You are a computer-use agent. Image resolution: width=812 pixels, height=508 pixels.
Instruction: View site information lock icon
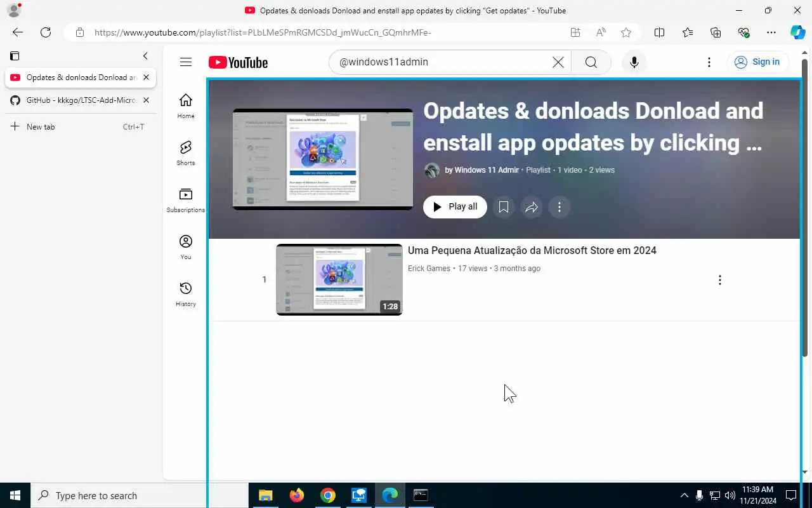(x=79, y=32)
